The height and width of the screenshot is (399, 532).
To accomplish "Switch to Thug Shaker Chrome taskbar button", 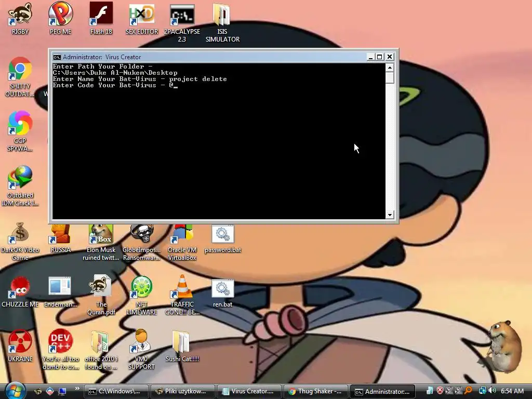I will [x=316, y=392].
